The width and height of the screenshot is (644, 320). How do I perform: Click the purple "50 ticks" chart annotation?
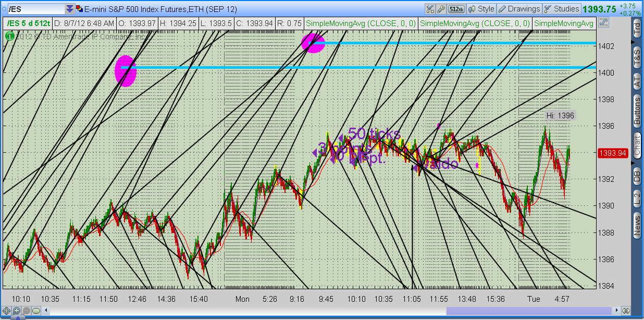[374, 134]
